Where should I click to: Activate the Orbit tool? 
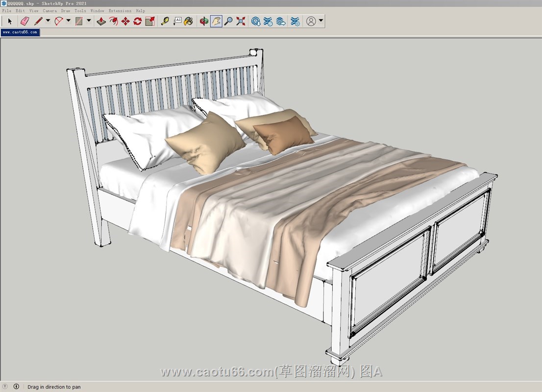tap(204, 21)
